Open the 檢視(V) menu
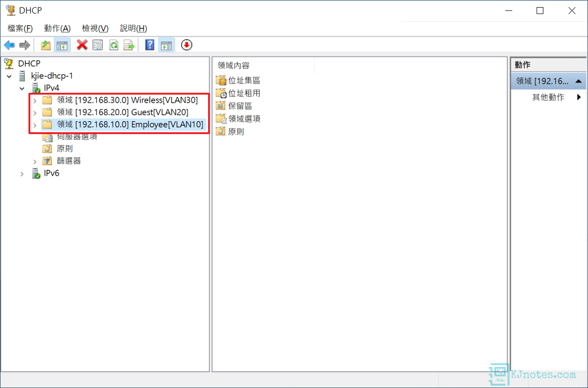588x388 pixels. coord(95,28)
